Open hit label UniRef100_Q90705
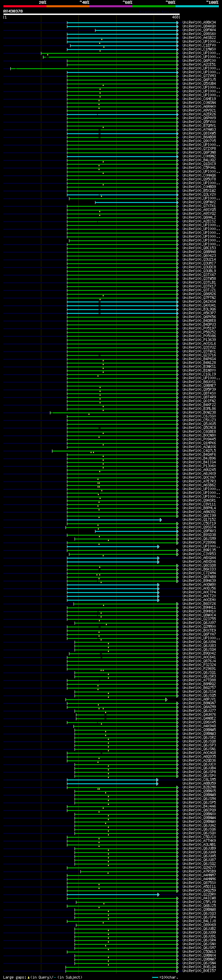 click(x=199, y=141)
